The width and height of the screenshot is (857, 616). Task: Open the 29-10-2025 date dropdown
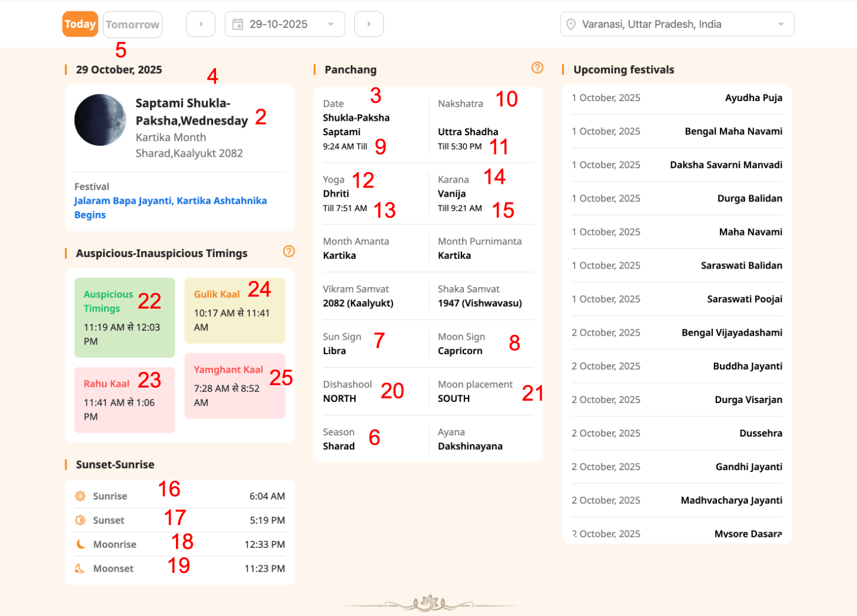pos(284,25)
